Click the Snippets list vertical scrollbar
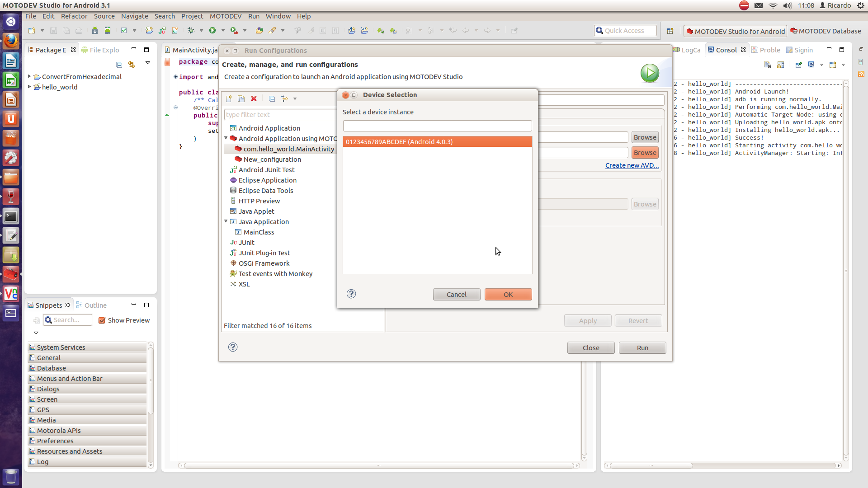 point(151,380)
